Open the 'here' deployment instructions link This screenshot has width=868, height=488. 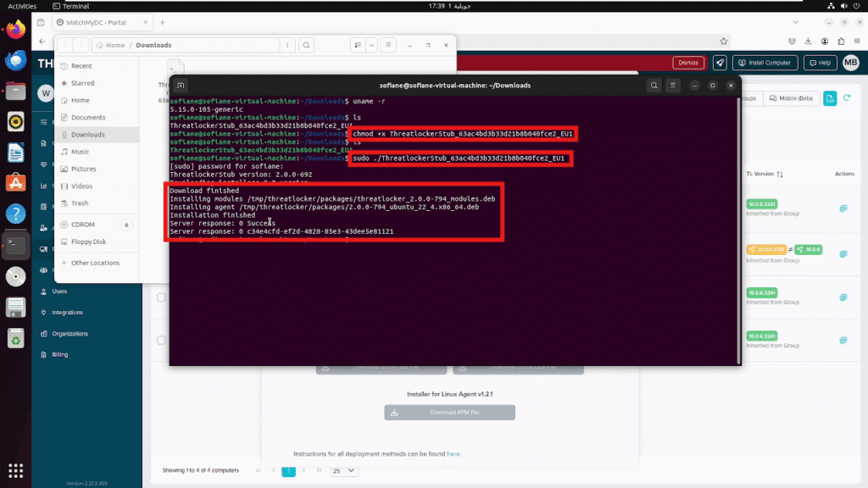(x=453, y=454)
